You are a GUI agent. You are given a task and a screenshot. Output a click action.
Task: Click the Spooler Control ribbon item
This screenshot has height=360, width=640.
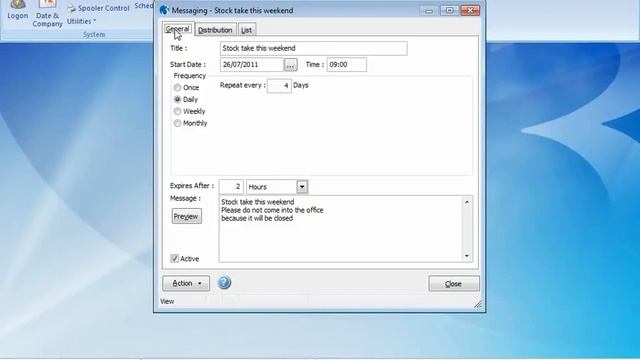point(98,8)
